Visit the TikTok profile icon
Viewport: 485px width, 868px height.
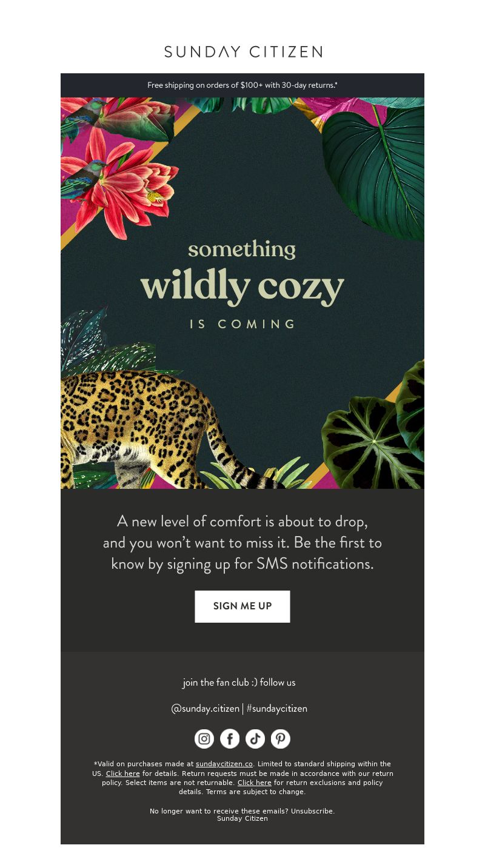(x=255, y=739)
